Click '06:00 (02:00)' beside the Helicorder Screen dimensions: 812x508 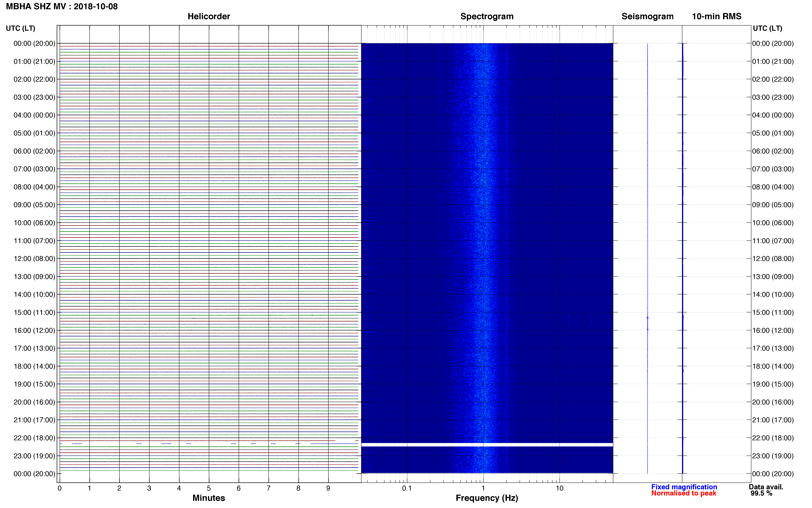pos(34,151)
